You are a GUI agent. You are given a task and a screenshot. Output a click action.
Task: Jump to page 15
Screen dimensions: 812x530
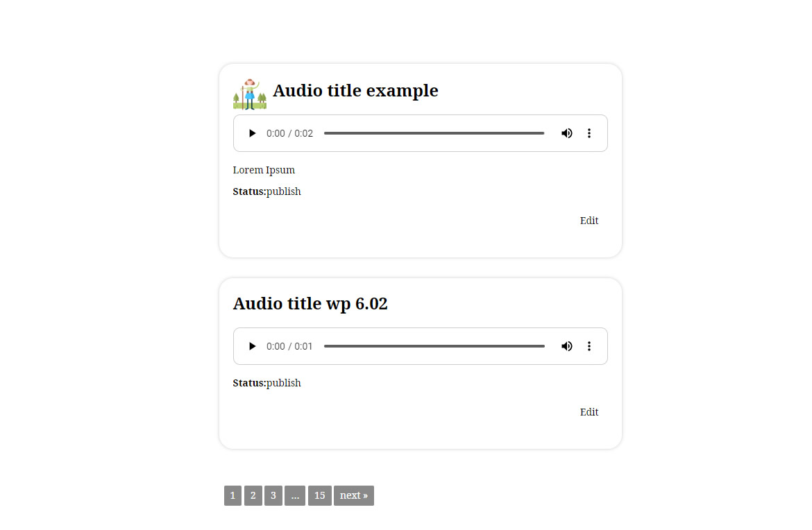319,495
